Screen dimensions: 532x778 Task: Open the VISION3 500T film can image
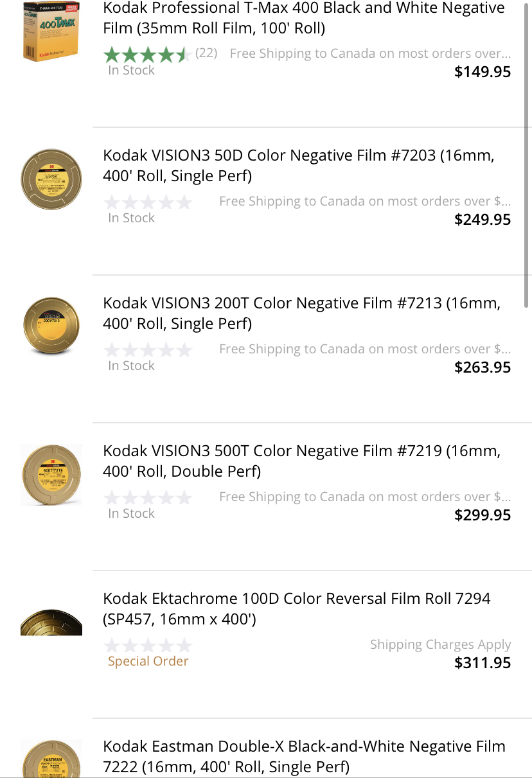(x=51, y=474)
